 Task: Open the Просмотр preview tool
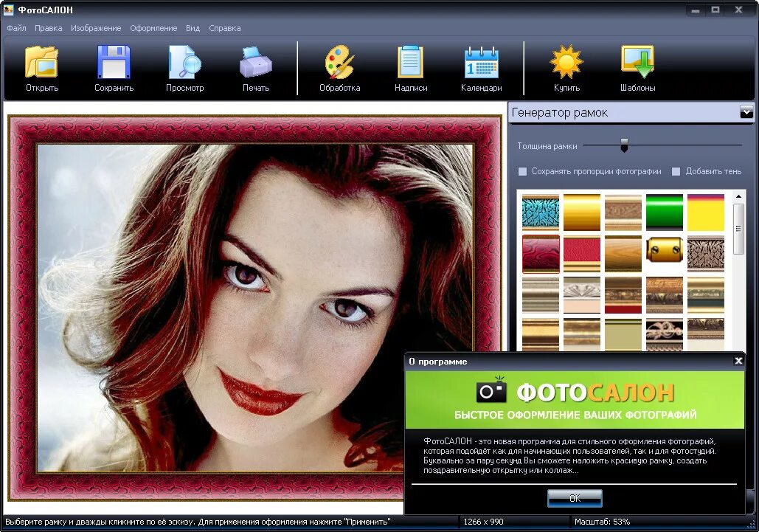185,68
